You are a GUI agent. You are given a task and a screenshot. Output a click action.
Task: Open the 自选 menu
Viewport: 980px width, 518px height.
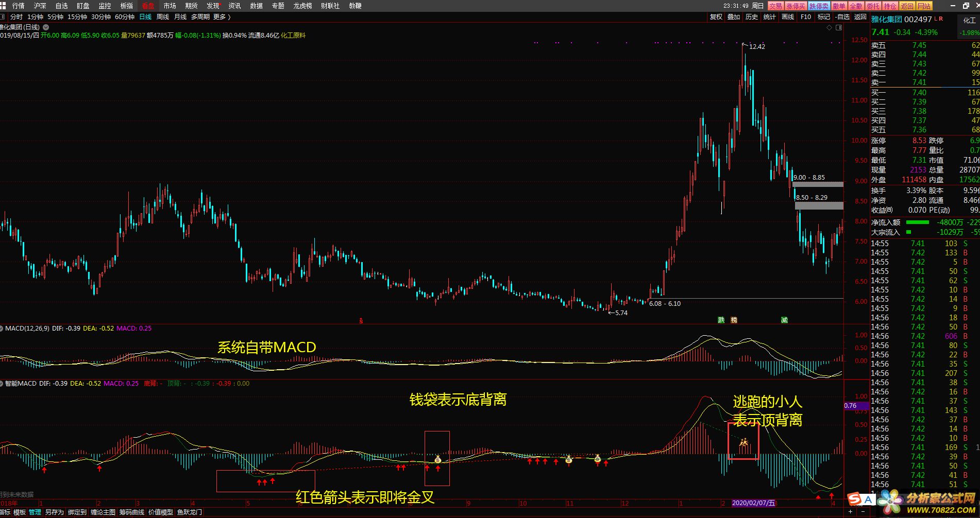click(61, 6)
